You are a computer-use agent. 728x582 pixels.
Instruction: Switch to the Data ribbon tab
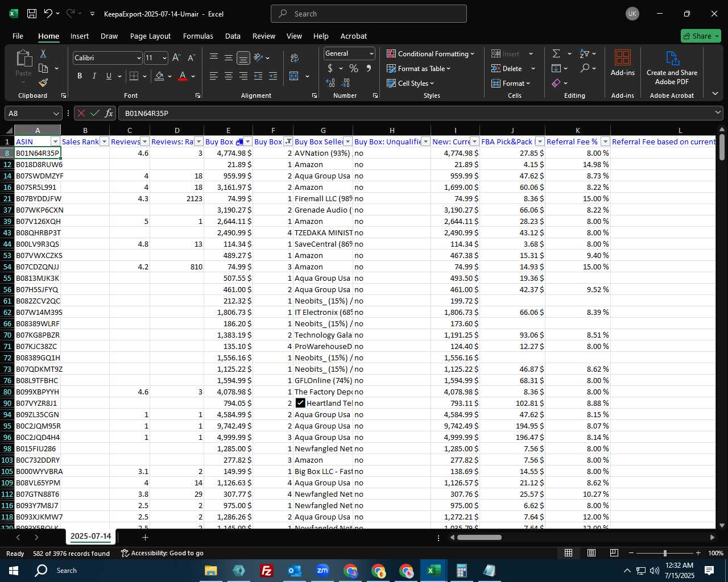point(233,36)
